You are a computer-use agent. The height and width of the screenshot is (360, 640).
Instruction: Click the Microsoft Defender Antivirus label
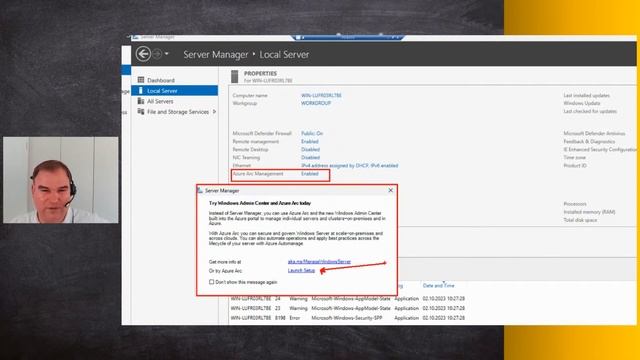(594, 133)
